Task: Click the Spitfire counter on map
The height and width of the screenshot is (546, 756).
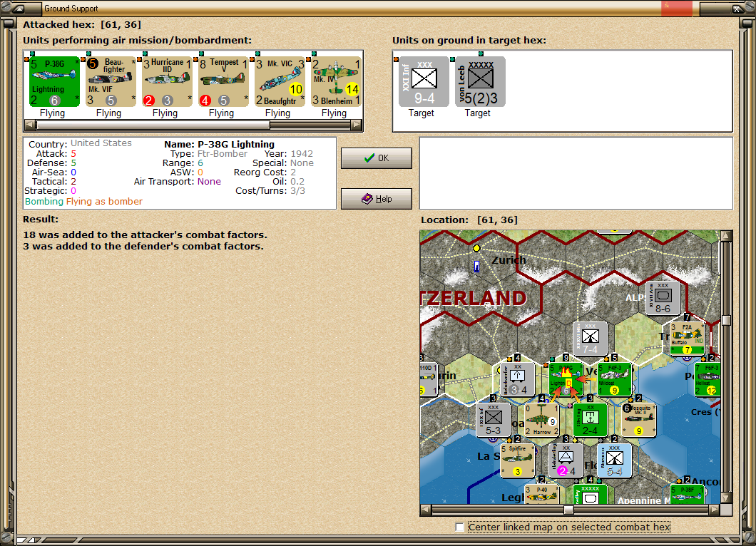Action: click(x=518, y=460)
